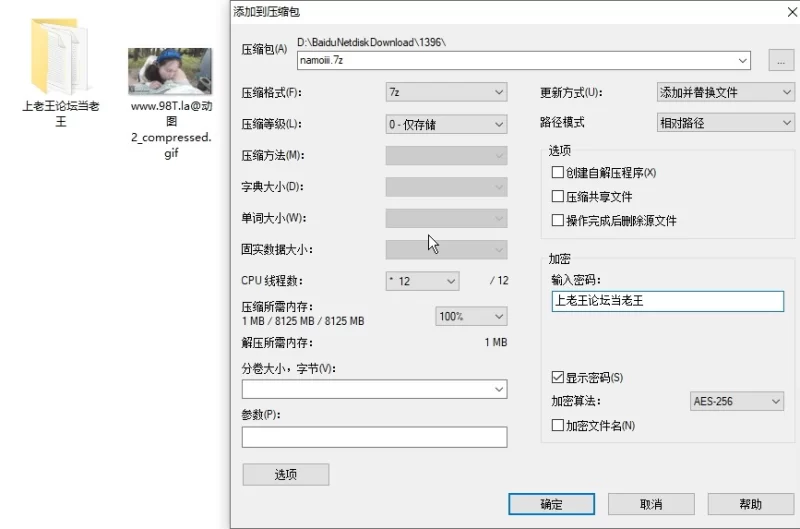The image size is (800, 529).
Task: Click the 确定 button
Action: point(552,504)
